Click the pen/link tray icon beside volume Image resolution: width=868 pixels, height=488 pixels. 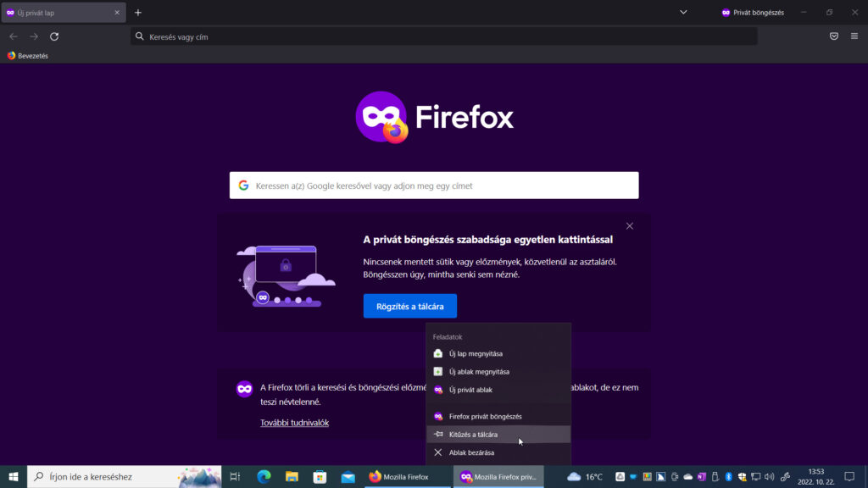coord(785,476)
